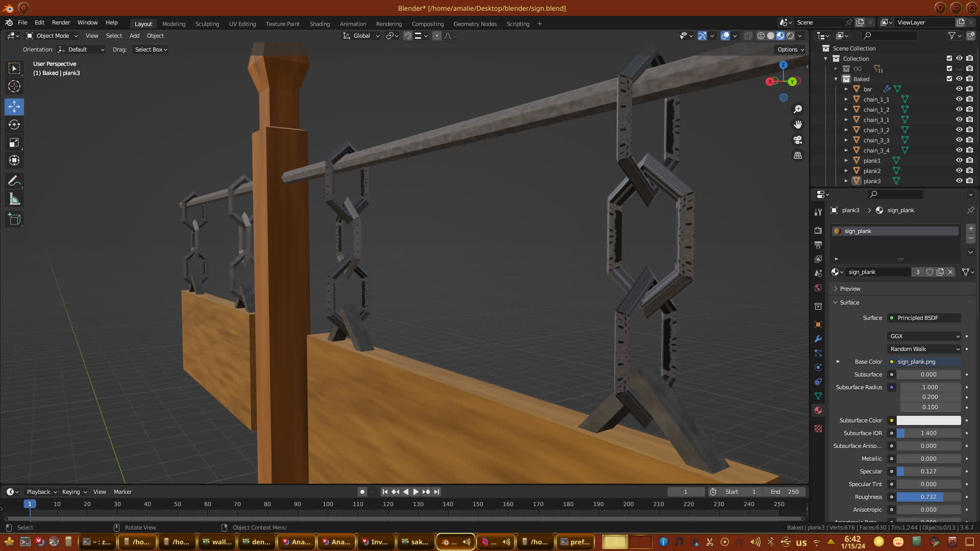
Task: Hide the plank1 object in the outliner
Action: (x=959, y=160)
